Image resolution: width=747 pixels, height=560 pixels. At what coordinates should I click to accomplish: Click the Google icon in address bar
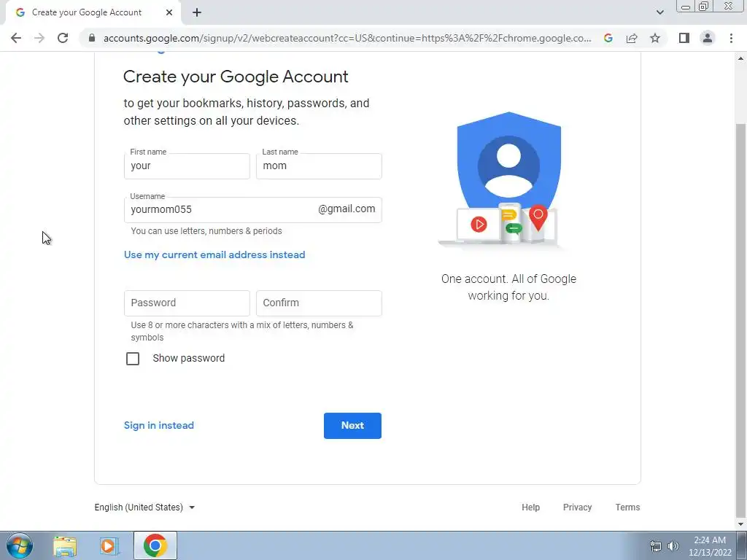[608, 38]
